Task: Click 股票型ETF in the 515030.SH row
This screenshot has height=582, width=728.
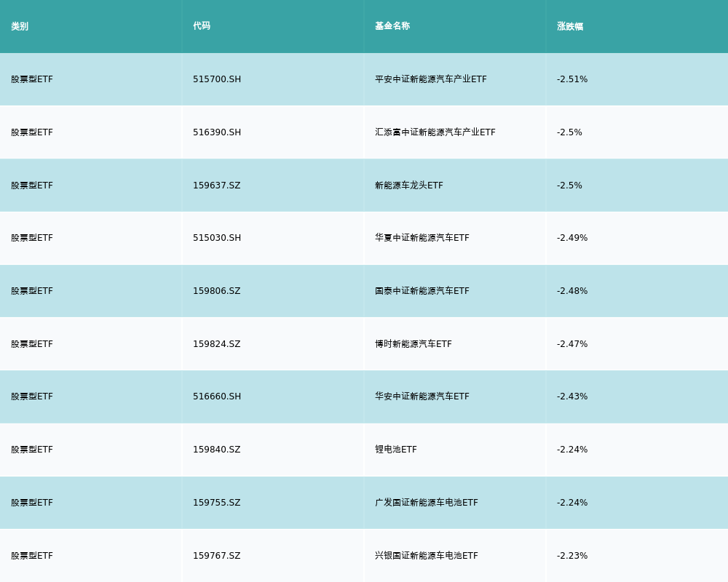Action: coord(32,238)
